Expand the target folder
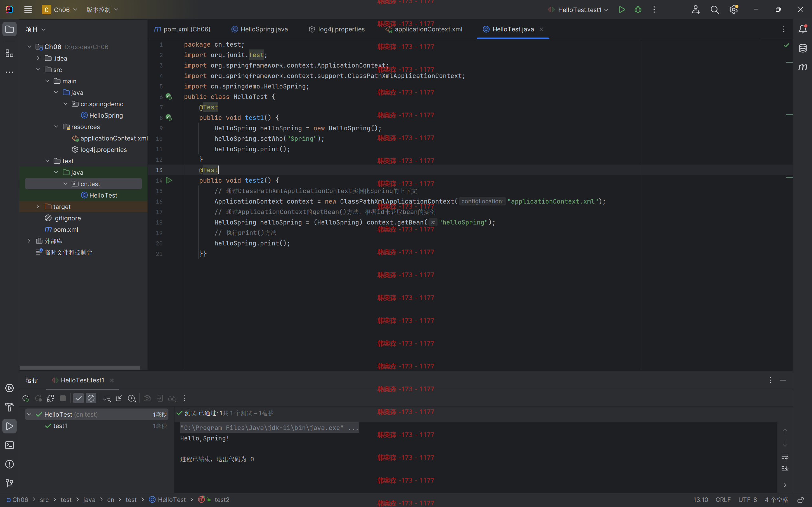812x507 pixels. point(38,206)
